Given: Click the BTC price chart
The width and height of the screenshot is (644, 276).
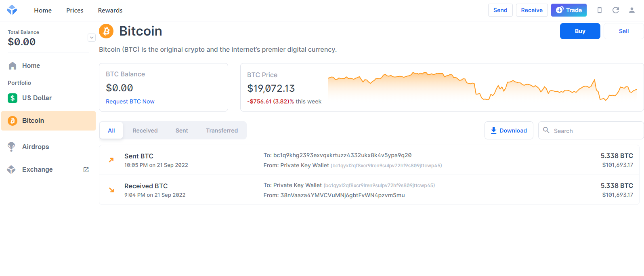Looking at the screenshot, I should tap(482, 87).
